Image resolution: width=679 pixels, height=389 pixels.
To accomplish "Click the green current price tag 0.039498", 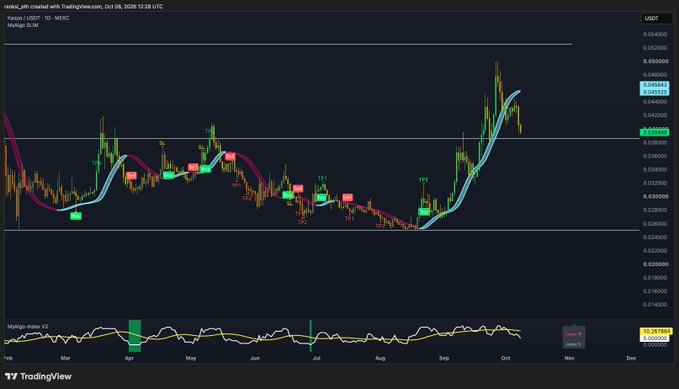I will point(654,133).
